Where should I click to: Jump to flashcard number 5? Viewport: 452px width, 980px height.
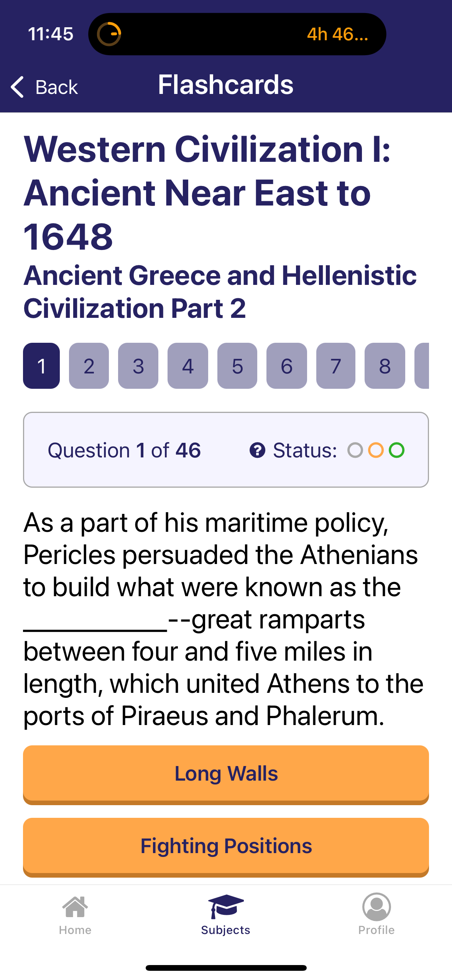pyautogui.click(x=237, y=366)
